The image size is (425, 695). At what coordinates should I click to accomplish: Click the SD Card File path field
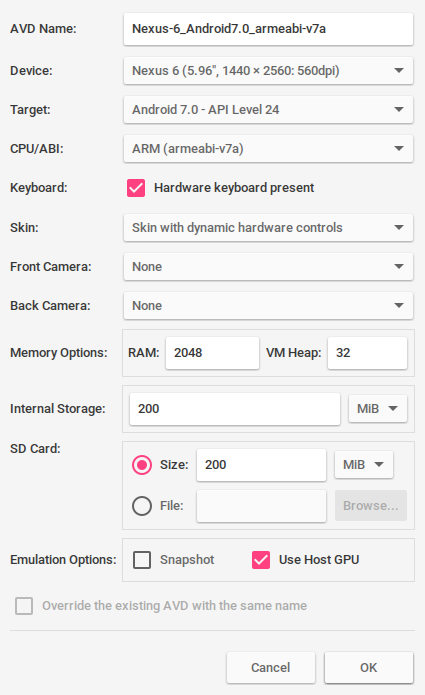[261, 506]
